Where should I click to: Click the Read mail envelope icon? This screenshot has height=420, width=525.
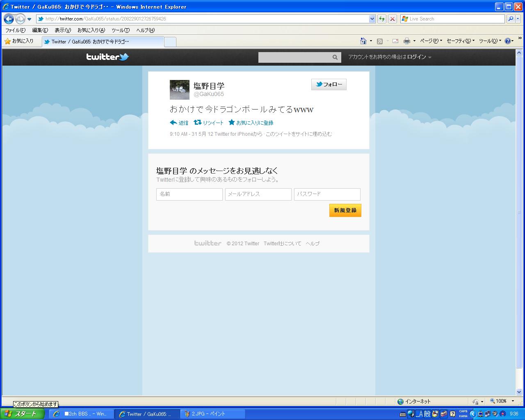point(395,41)
